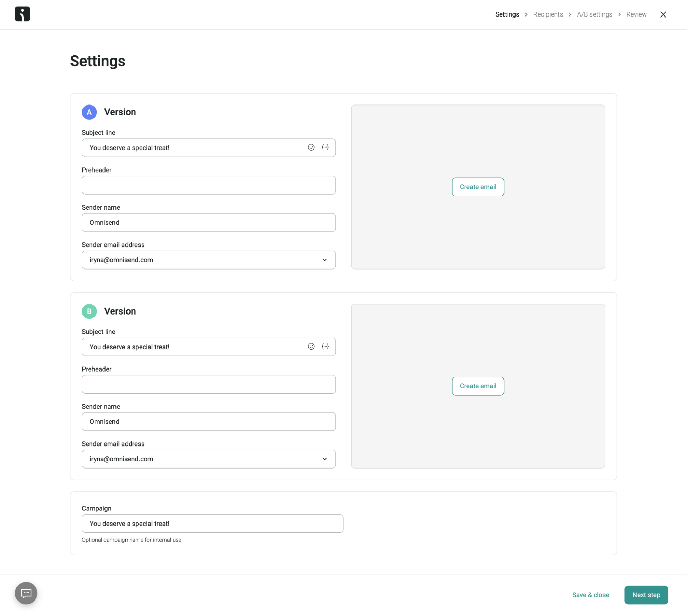
Task: Open the support chat bubble
Action: pyautogui.click(x=26, y=593)
